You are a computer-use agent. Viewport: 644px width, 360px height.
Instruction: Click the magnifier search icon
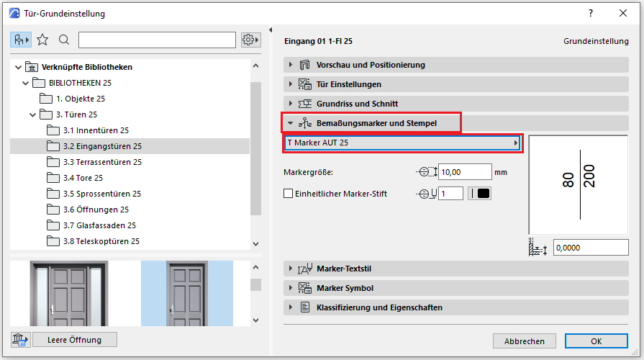pos(64,40)
